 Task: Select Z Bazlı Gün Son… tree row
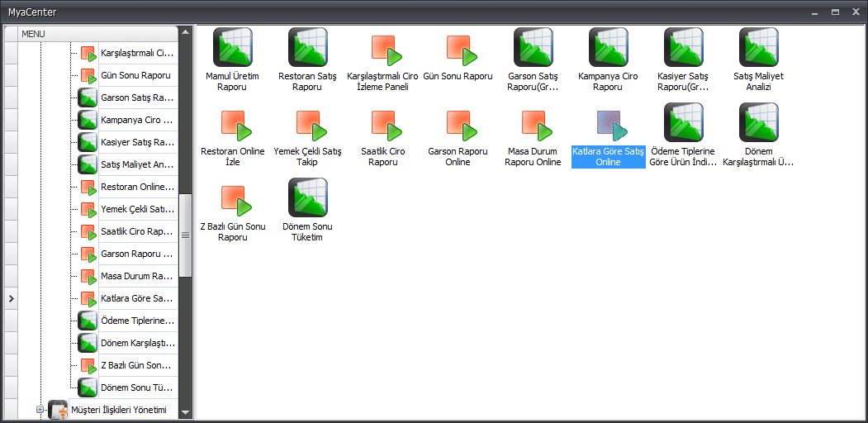(x=138, y=365)
